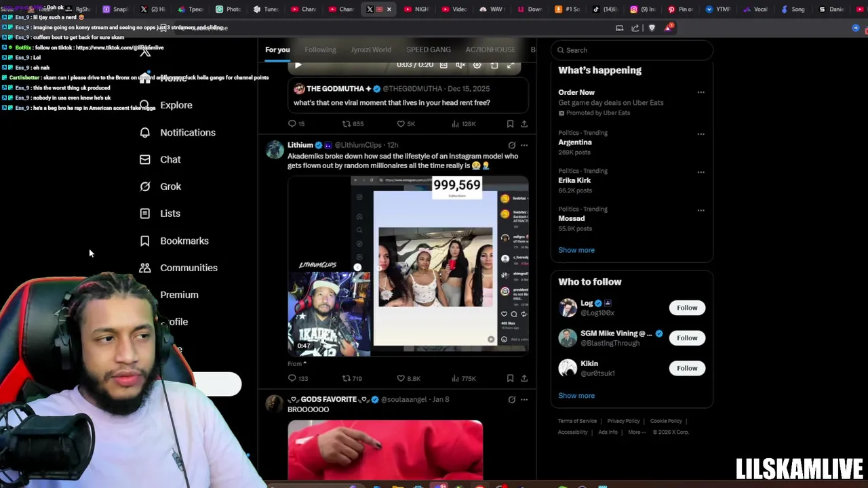
Task: Open more options on GODS FAVORITE post
Action: [x=524, y=400]
